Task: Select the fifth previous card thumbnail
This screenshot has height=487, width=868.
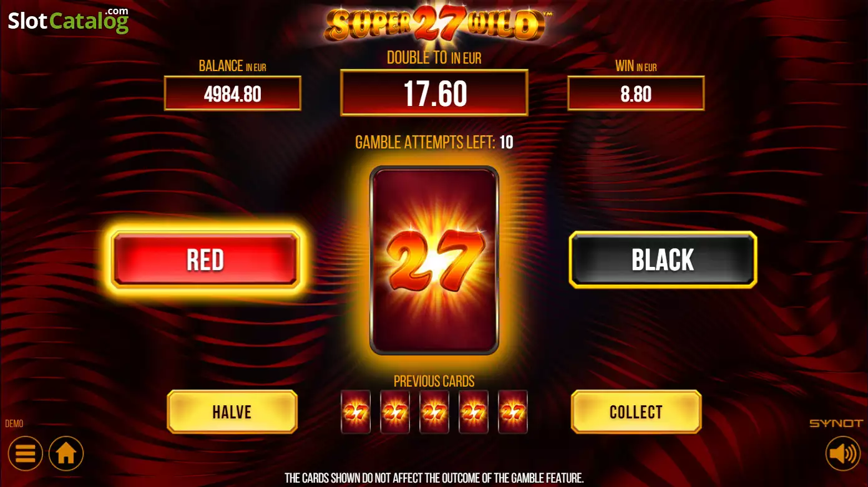Action: [513, 412]
